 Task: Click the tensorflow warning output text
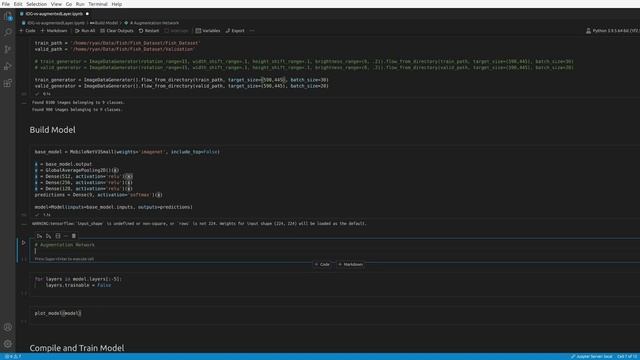(x=199, y=224)
